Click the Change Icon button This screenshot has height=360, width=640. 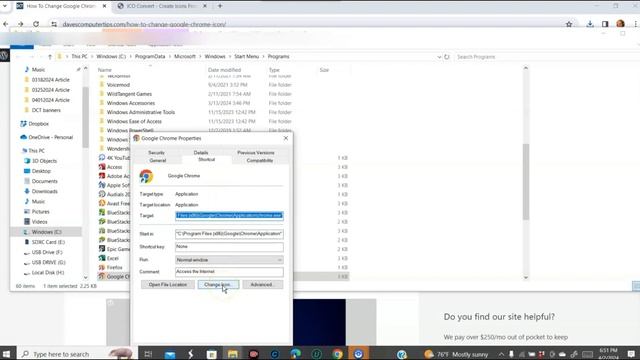point(218,284)
